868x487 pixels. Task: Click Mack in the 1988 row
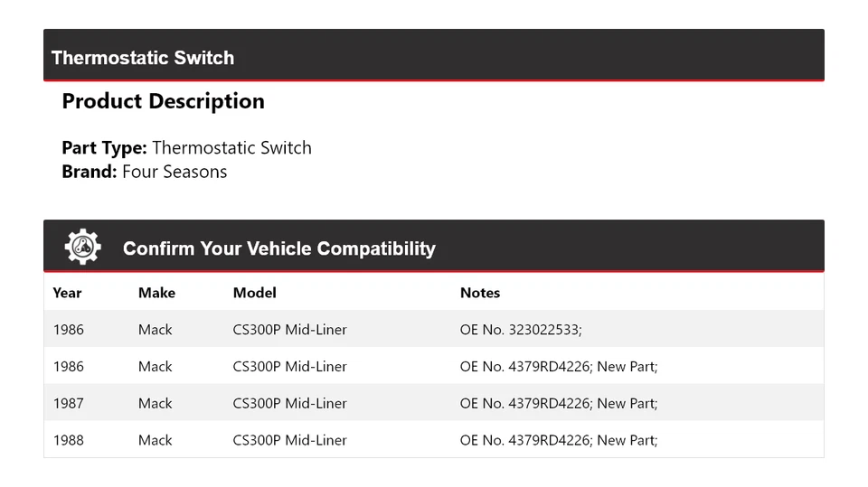155,440
